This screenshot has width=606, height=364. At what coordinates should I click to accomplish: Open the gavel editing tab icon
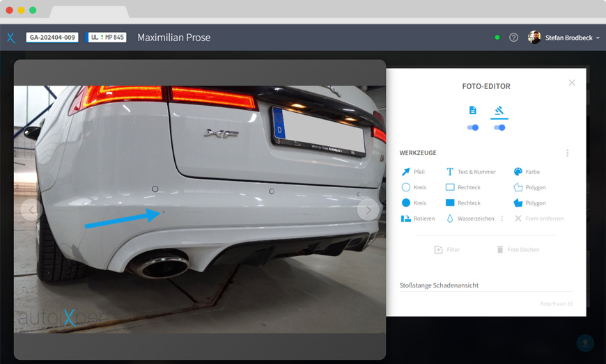click(x=499, y=111)
